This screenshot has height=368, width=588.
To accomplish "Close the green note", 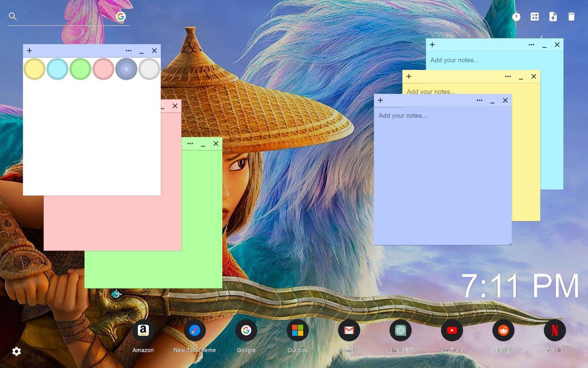I will 216,144.
